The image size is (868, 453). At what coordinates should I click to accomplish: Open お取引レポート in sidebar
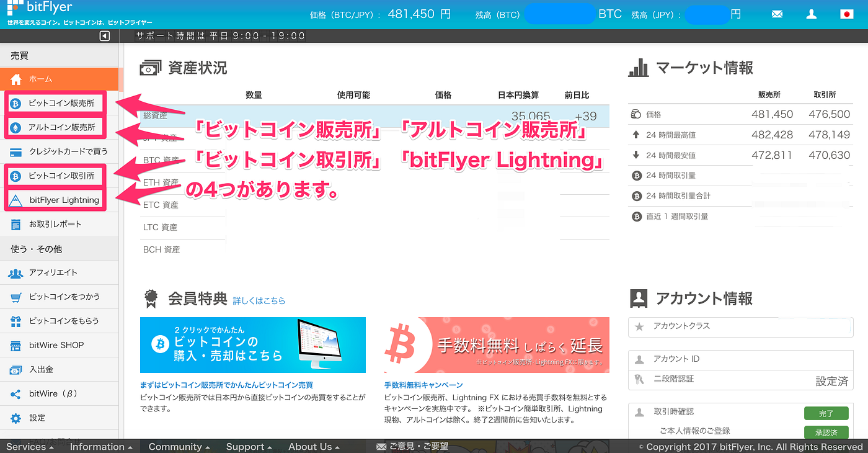point(59,224)
